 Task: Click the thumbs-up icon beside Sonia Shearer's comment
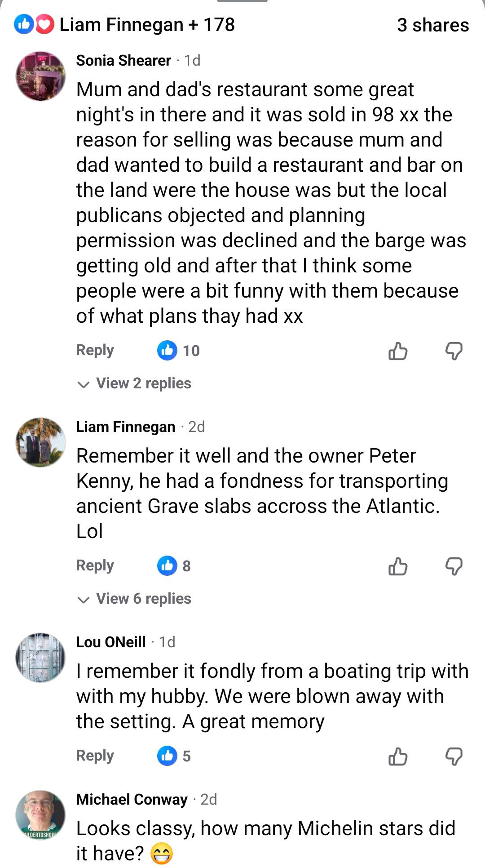399,352
